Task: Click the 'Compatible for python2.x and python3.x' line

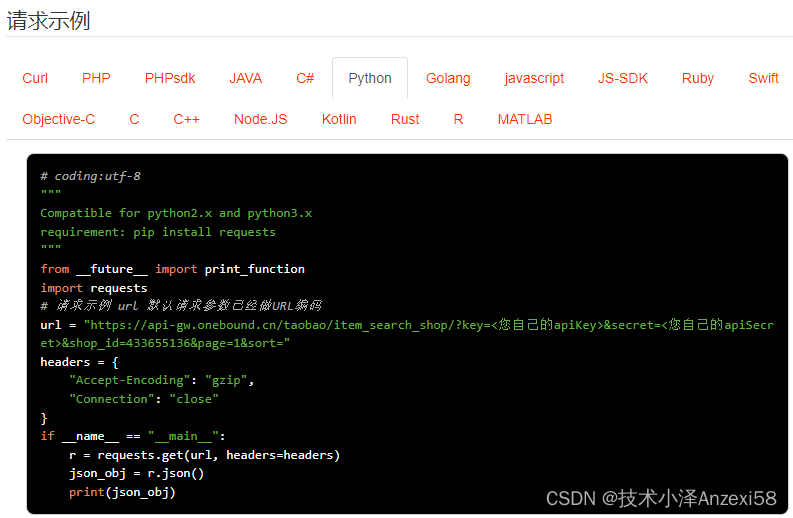Action: click(x=176, y=213)
